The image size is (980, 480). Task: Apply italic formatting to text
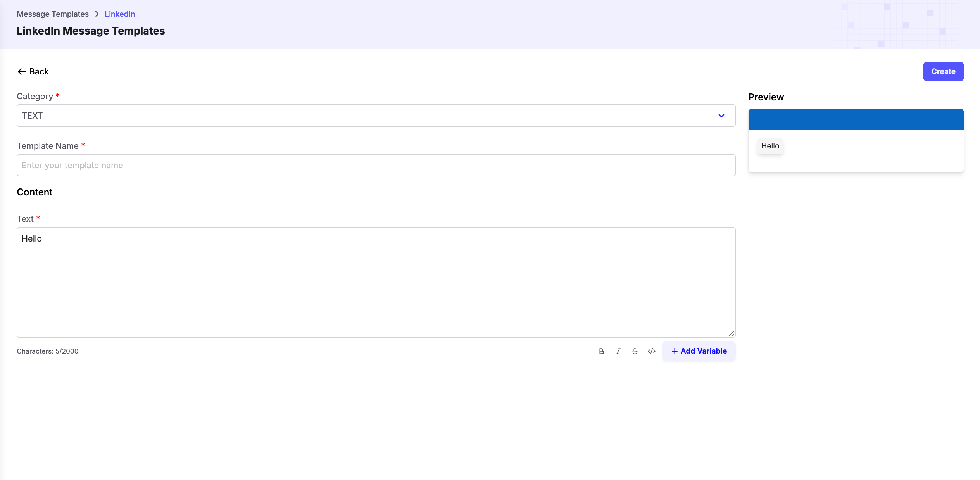(618, 351)
